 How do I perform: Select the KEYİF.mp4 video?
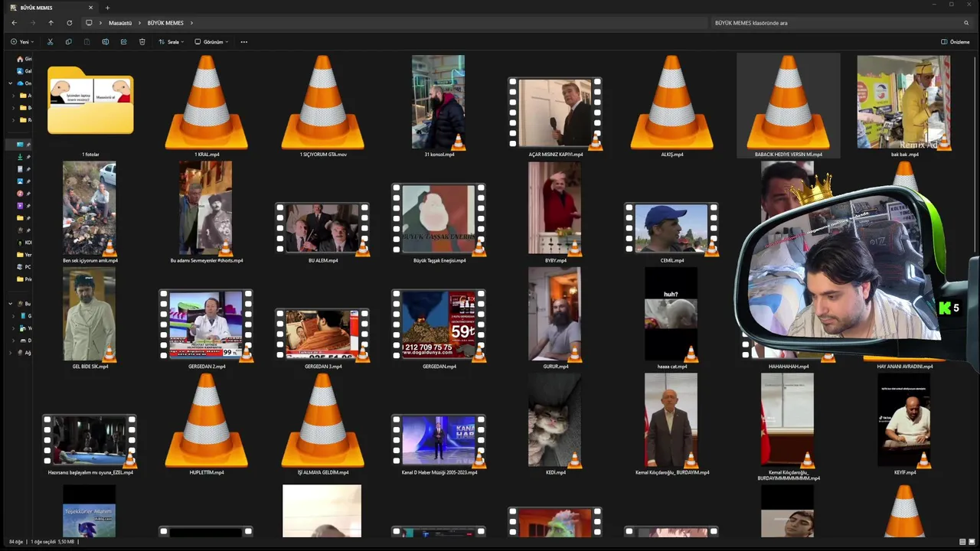pyautogui.click(x=905, y=423)
